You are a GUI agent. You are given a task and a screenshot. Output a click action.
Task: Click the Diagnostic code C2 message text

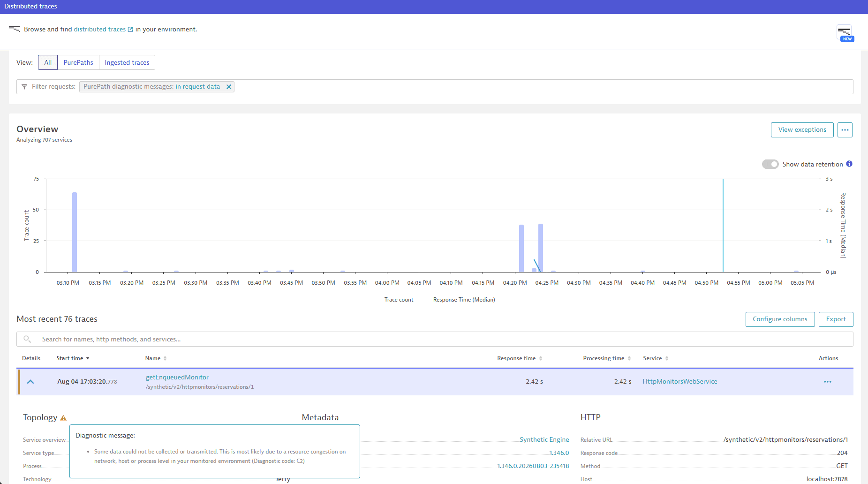[220, 456]
